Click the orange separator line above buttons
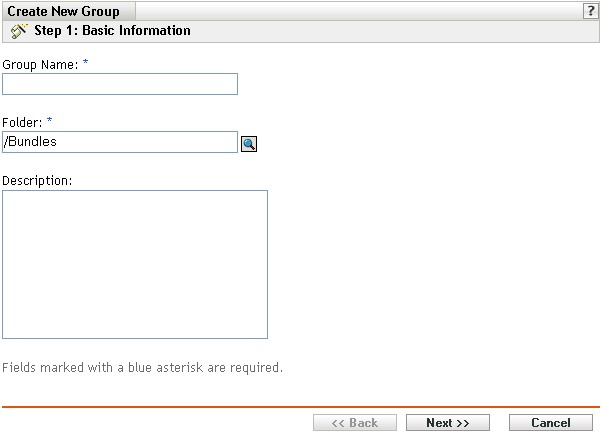 pos(300,407)
